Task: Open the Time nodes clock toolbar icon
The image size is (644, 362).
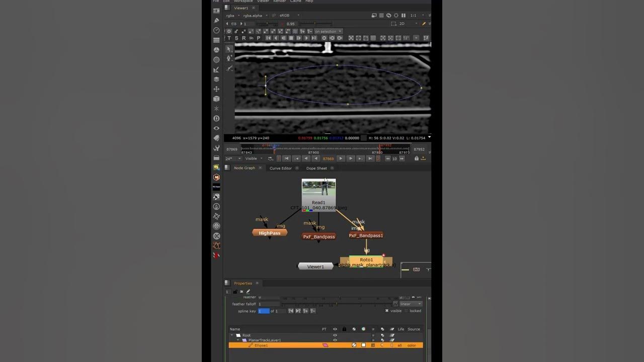Action: (x=216, y=31)
